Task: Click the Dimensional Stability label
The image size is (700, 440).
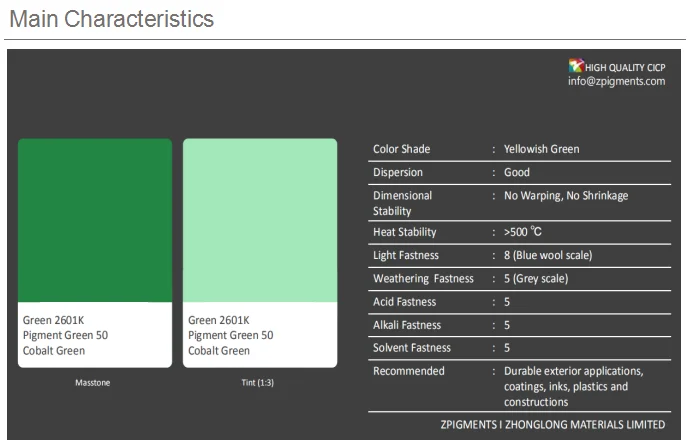Action: point(402,203)
